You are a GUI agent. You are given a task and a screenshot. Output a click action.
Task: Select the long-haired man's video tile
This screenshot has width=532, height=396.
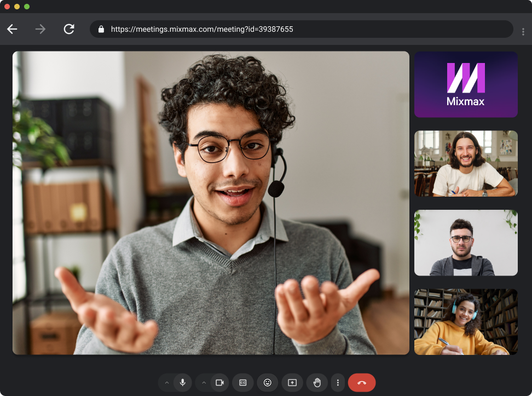[x=466, y=163]
